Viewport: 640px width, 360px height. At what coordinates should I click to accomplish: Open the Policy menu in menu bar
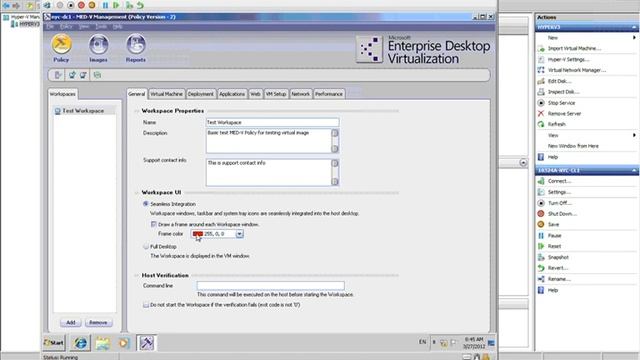coord(66,27)
